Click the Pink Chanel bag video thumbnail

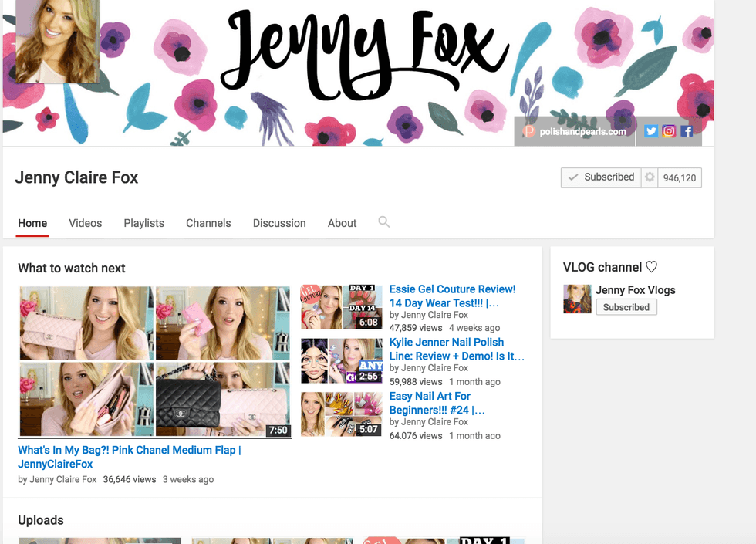tap(154, 360)
